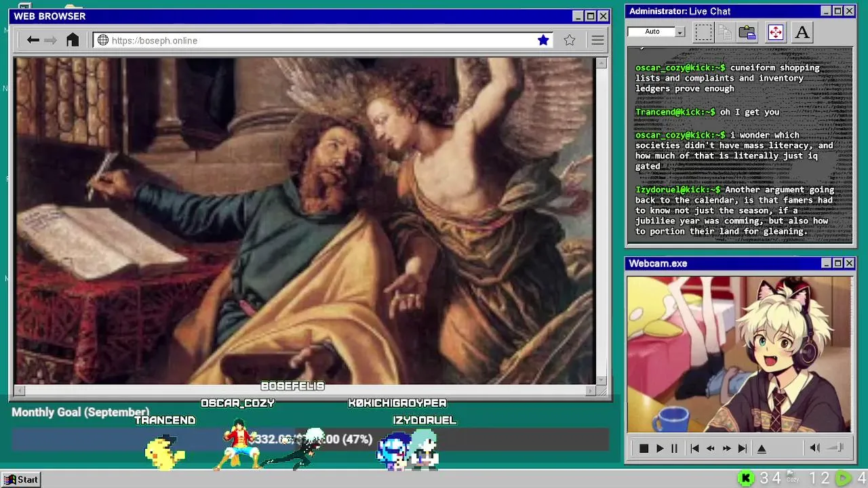
Task: Click the paste briefcase icon
Action: tap(747, 32)
